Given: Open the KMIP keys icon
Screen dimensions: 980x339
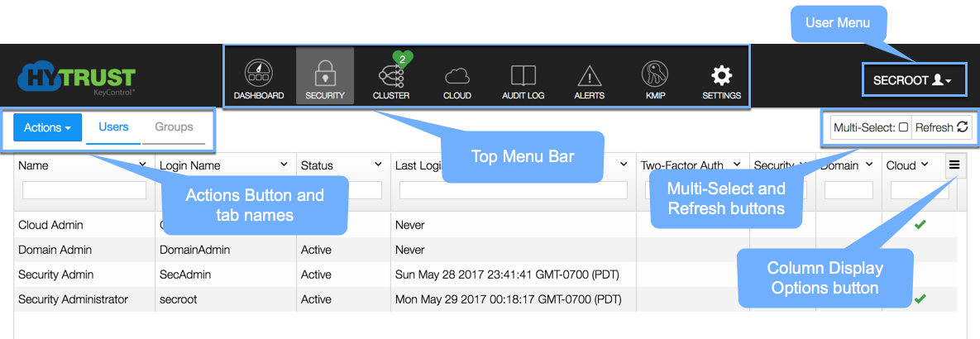Looking at the screenshot, I should click(x=655, y=75).
